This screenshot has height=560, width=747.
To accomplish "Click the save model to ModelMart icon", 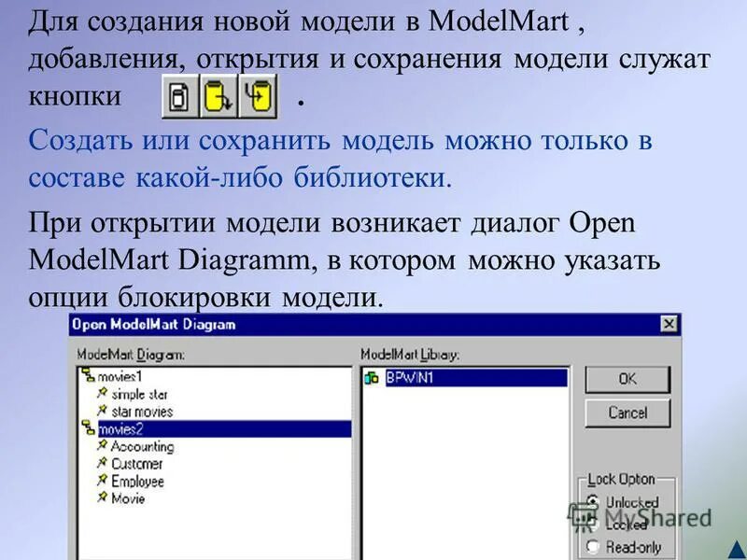I will point(258,96).
